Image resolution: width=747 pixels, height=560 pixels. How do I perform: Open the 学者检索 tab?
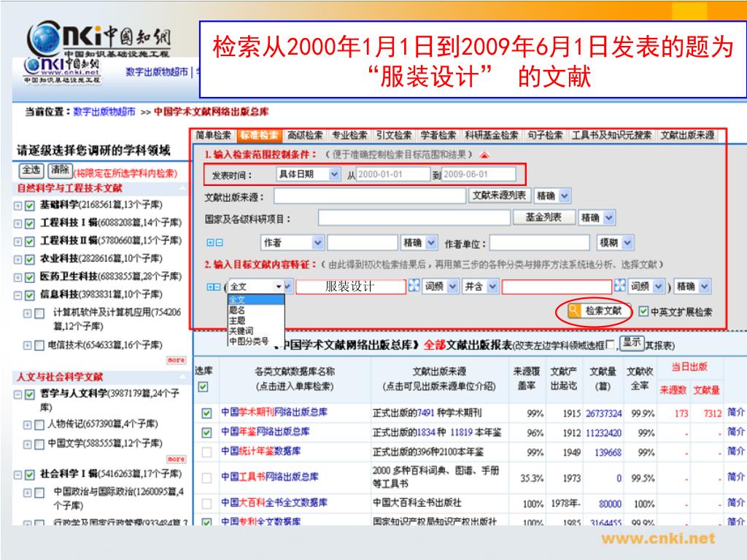click(x=438, y=136)
